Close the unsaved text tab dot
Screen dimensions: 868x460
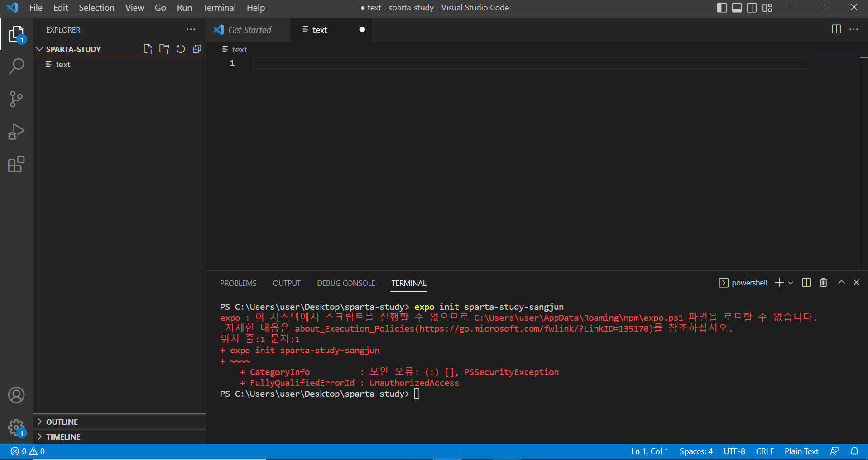(362, 30)
